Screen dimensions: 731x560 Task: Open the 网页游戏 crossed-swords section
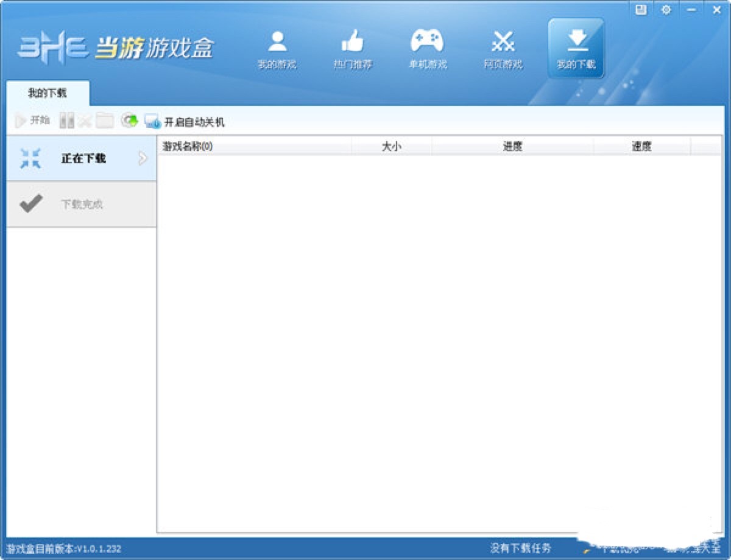503,49
